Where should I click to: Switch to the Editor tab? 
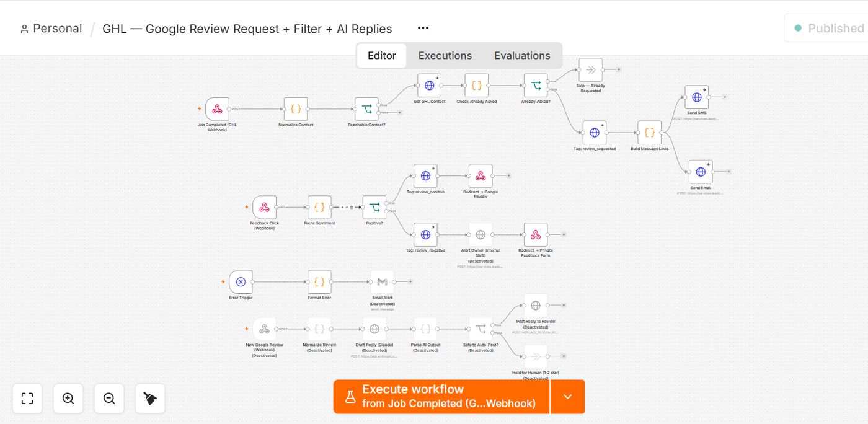click(382, 55)
